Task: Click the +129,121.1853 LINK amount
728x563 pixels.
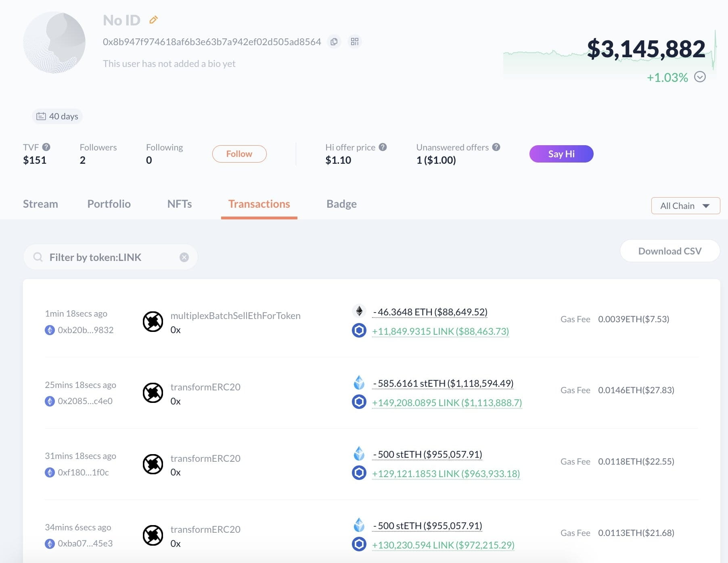Action: (446, 473)
